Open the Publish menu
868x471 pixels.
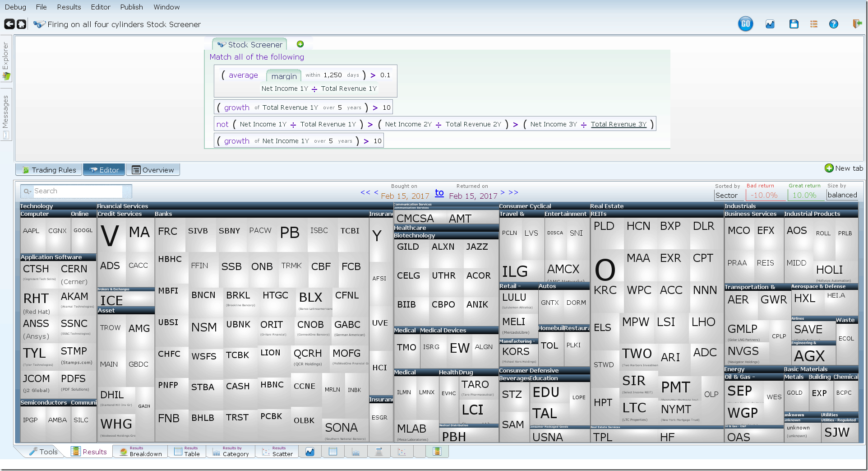point(132,7)
